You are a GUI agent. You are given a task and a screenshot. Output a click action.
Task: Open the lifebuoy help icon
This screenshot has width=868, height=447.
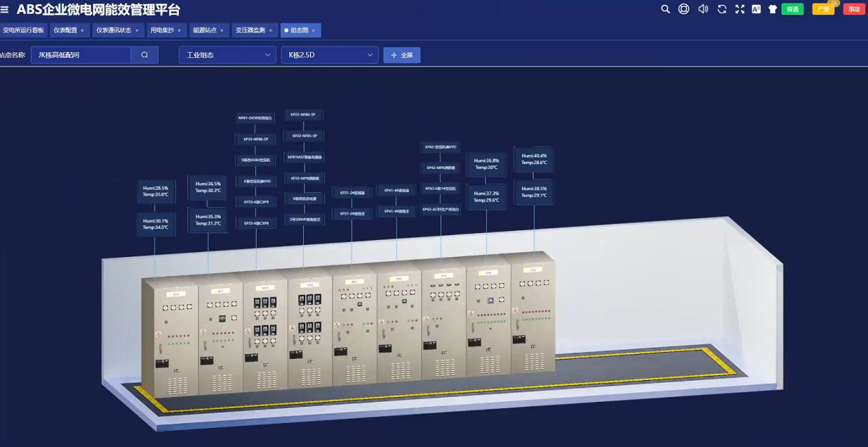tap(683, 9)
